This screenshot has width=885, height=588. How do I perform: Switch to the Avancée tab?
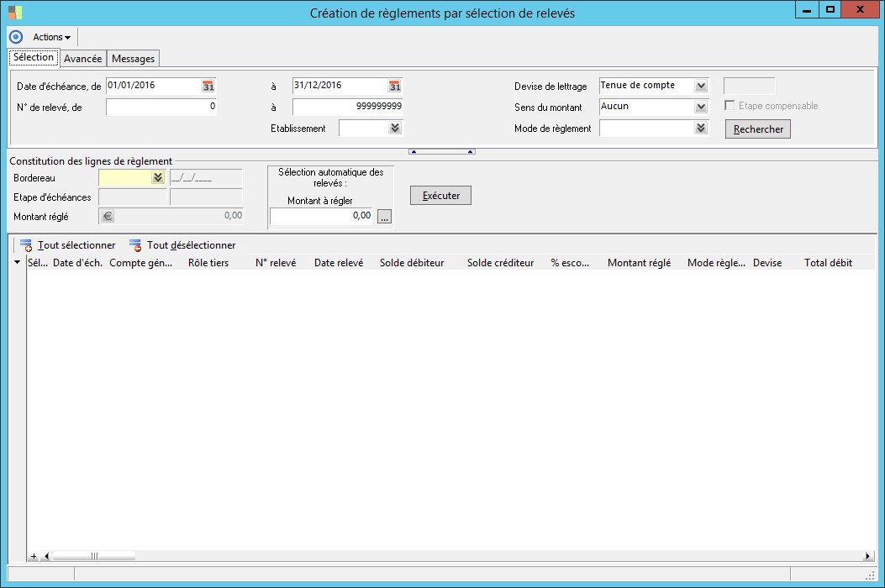(x=83, y=59)
